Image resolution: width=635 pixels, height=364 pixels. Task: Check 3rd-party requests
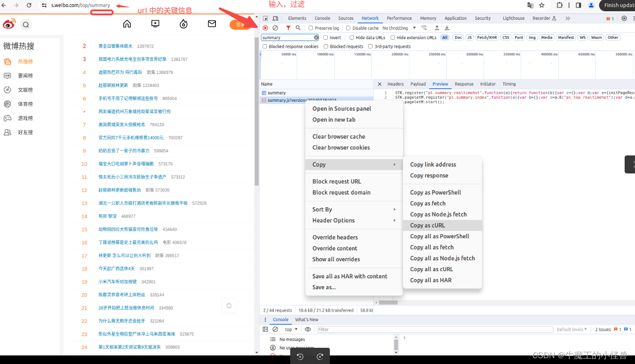[x=370, y=46]
